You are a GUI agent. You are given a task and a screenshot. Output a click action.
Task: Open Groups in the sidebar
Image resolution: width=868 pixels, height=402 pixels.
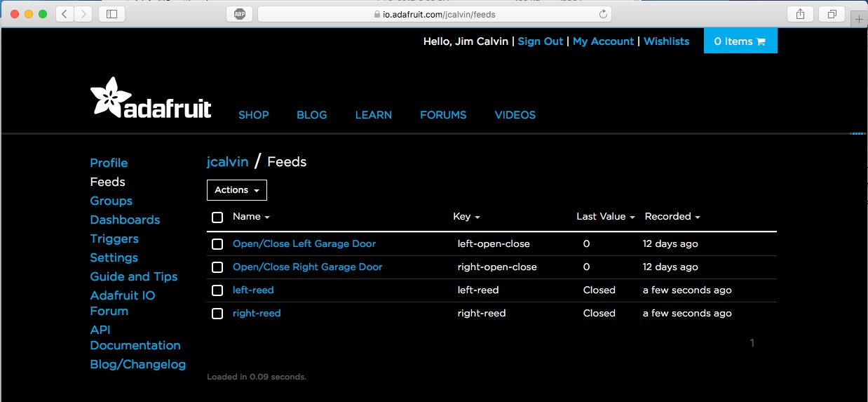point(111,201)
